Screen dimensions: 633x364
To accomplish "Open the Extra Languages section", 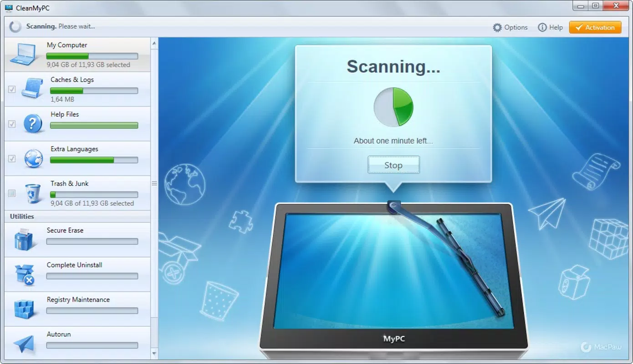I will 77,158.
